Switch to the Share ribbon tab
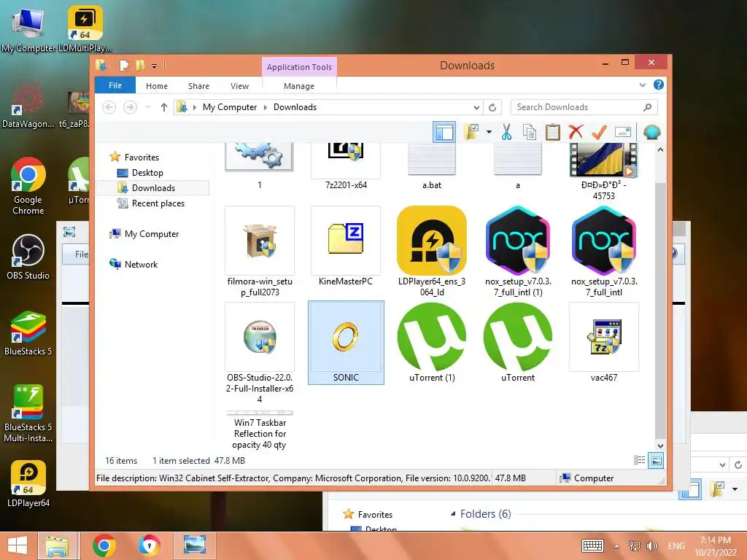This screenshot has width=747, height=560. [x=198, y=86]
